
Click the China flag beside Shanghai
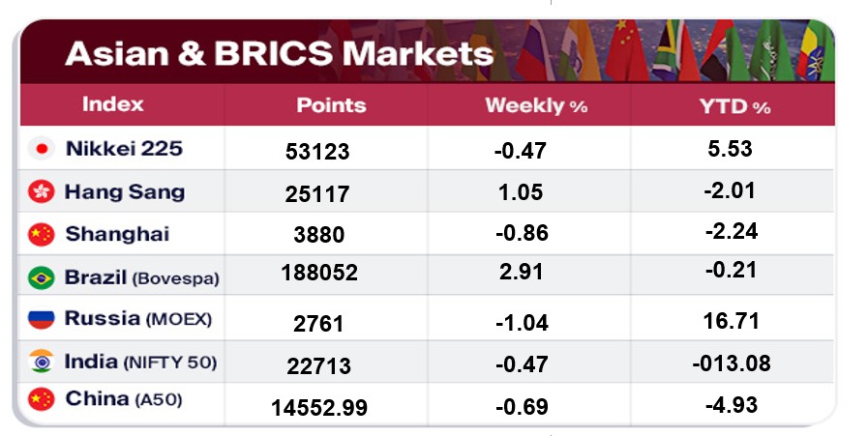[x=41, y=234]
